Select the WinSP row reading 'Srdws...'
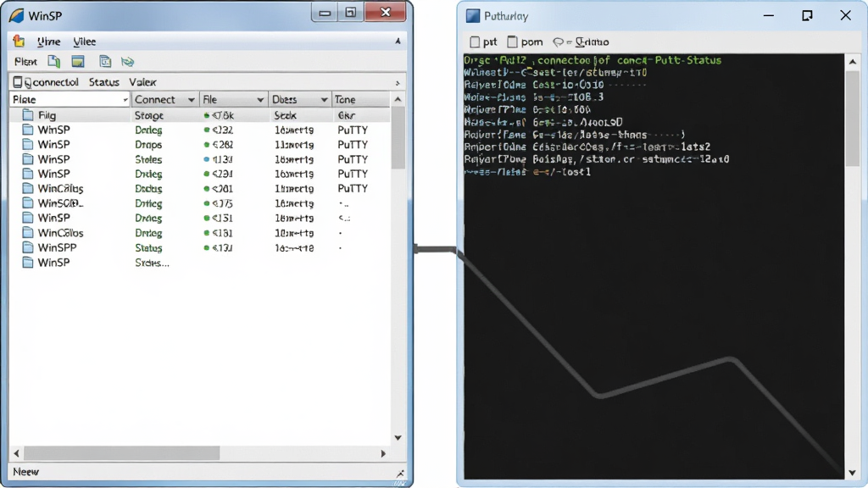 click(199, 263)
